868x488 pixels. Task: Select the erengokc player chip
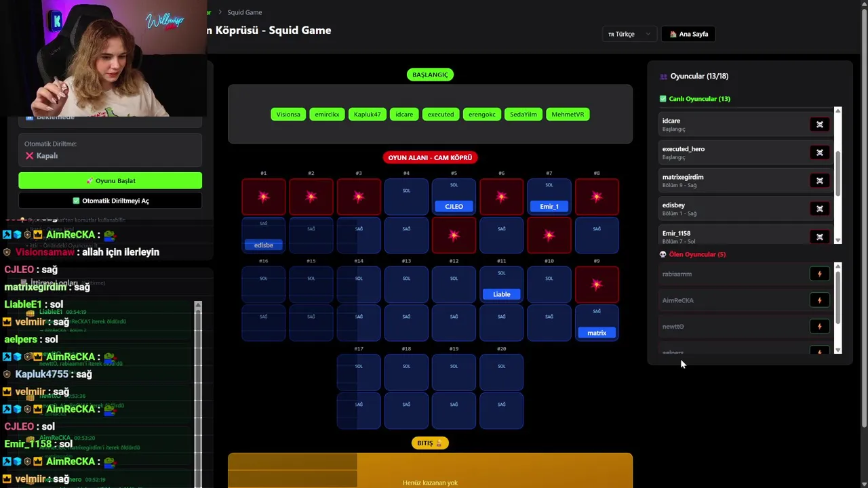482,115
